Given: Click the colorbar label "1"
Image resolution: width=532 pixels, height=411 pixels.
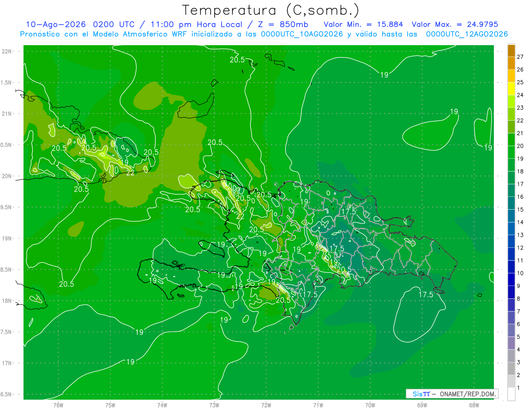Looking at the screenshot, I should [519, 388].
